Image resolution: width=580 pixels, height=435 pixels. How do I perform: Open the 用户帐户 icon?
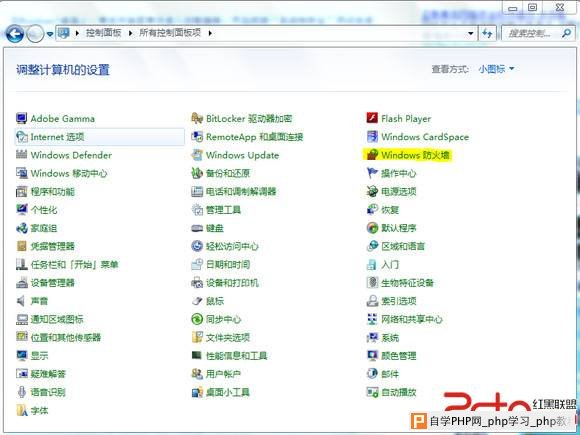pyautogui.click(x=197, y=374)
